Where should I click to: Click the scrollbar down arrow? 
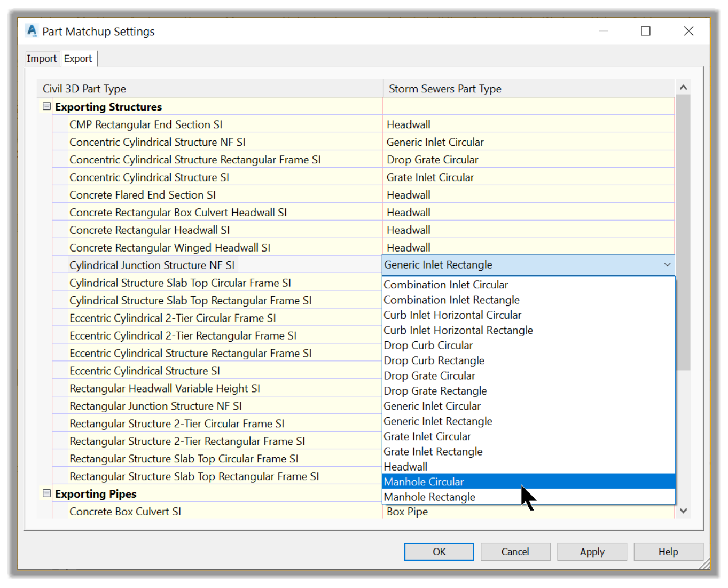pos(683,511)
